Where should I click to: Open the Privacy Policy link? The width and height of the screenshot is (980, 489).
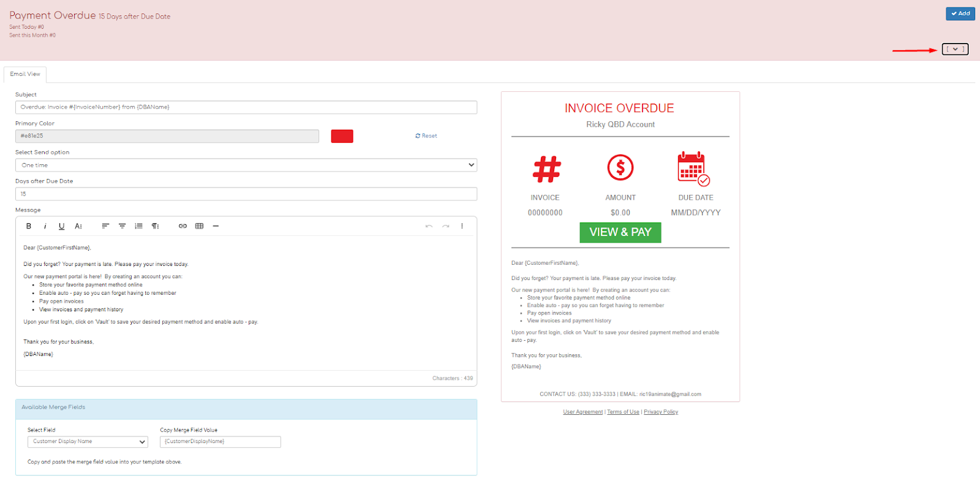(661, 412)
